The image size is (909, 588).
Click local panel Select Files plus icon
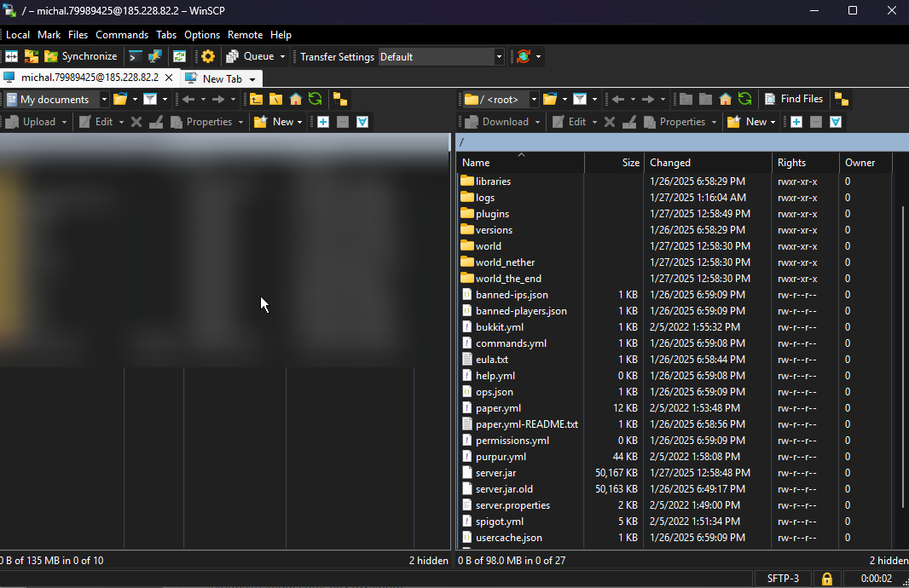click(323, 122)
